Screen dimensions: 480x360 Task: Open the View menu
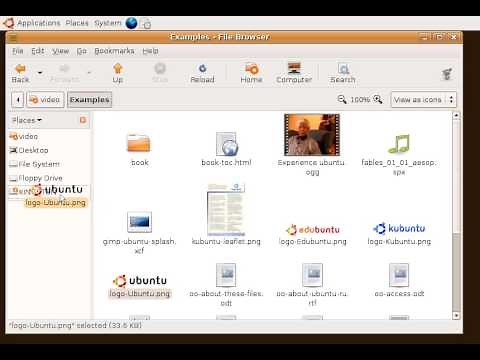click(60, 51)
